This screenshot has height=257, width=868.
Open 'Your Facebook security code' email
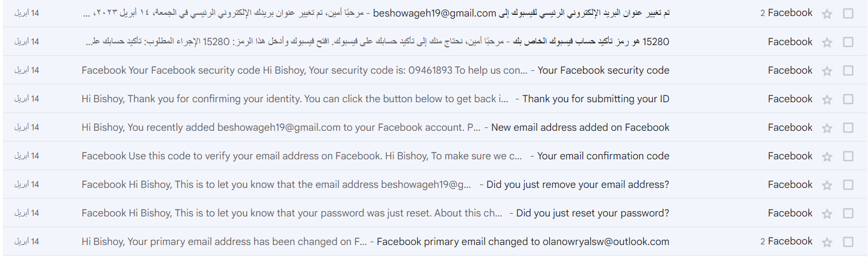point(603,70)
